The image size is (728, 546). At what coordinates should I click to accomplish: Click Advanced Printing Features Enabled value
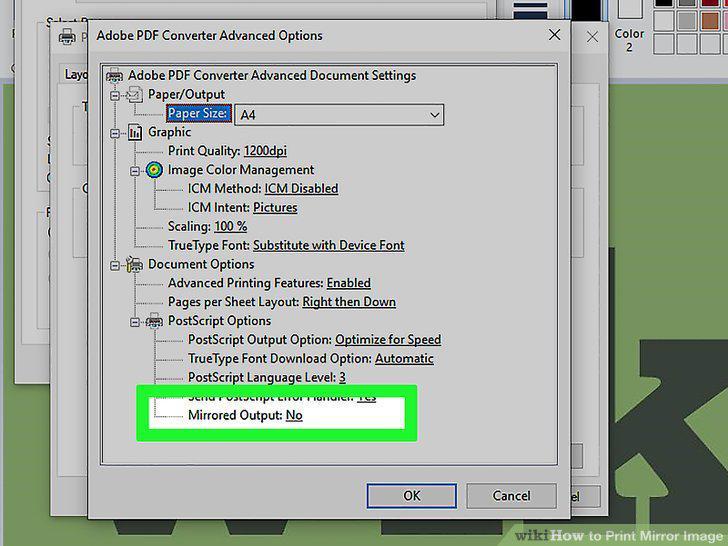pos(349,283)
